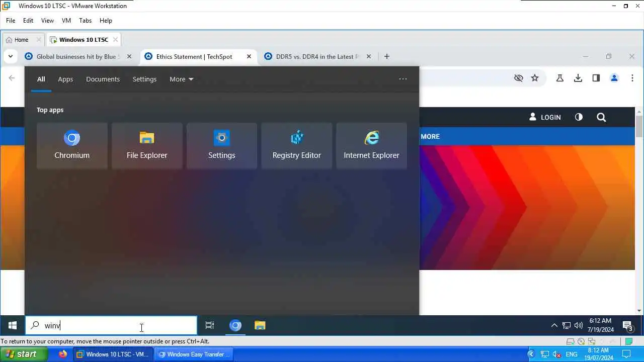This screenshot has width=644, height=362.
Task: Click the TechSpot search magnifier icon
Action: click(x=601, y=117)
